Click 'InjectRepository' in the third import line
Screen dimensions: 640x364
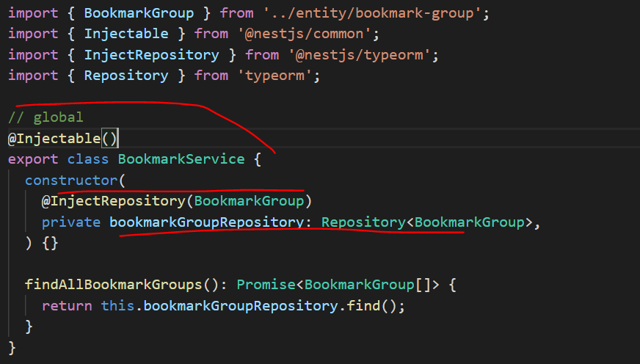pos(151,55)
